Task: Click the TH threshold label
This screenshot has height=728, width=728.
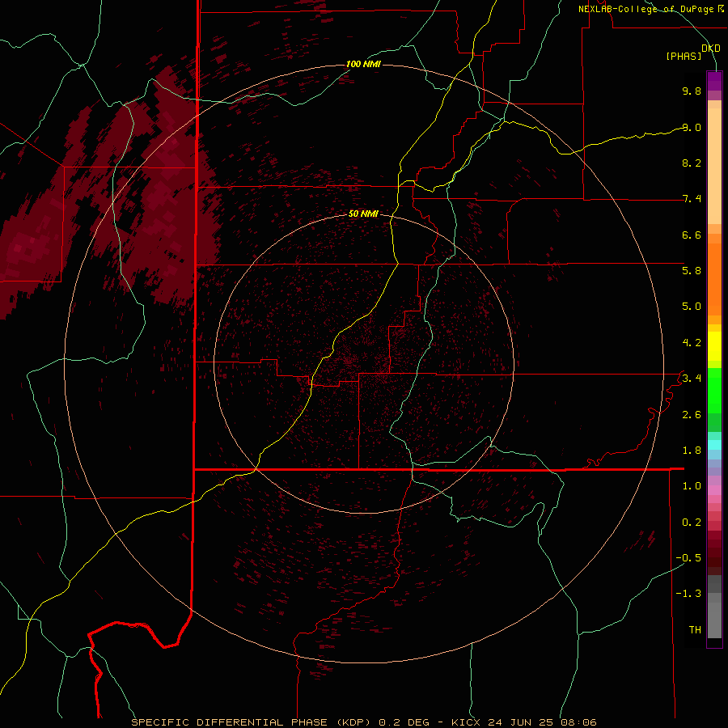Action: (695, 630)
